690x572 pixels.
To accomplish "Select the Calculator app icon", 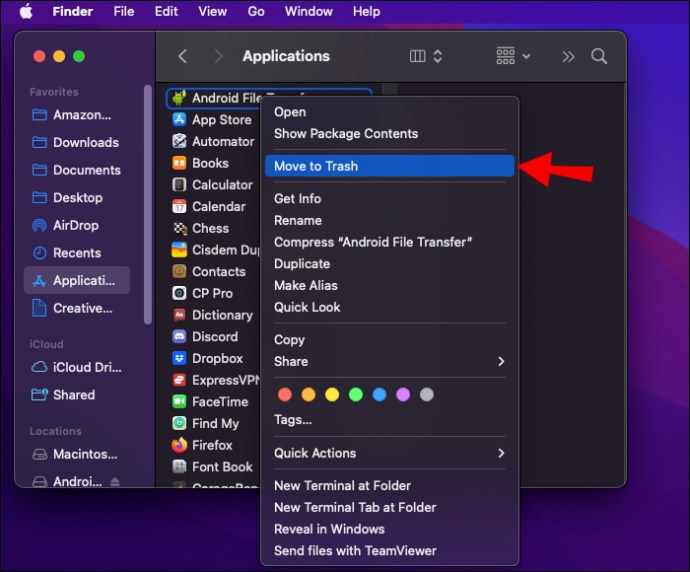I will 179,184.
